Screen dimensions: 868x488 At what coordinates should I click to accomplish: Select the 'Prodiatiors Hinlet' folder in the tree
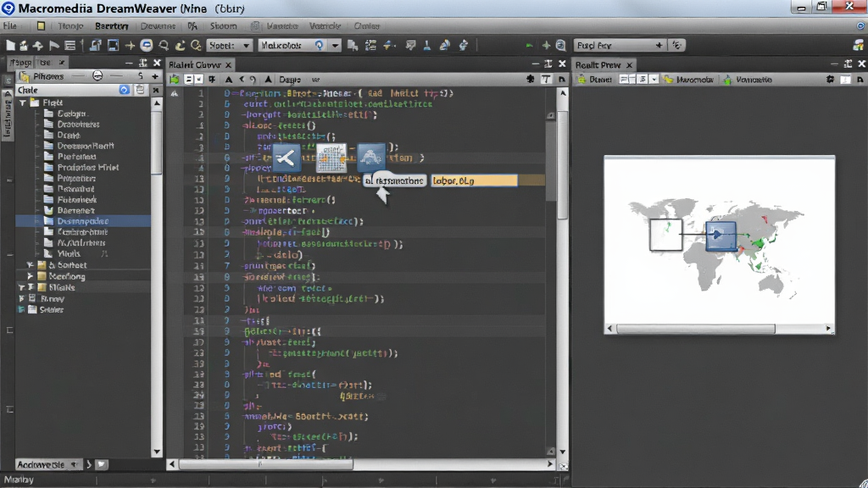[x=88, y=168]
